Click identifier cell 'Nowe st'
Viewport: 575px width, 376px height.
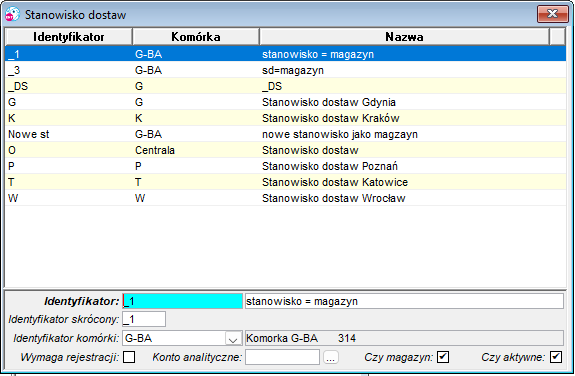69,134
